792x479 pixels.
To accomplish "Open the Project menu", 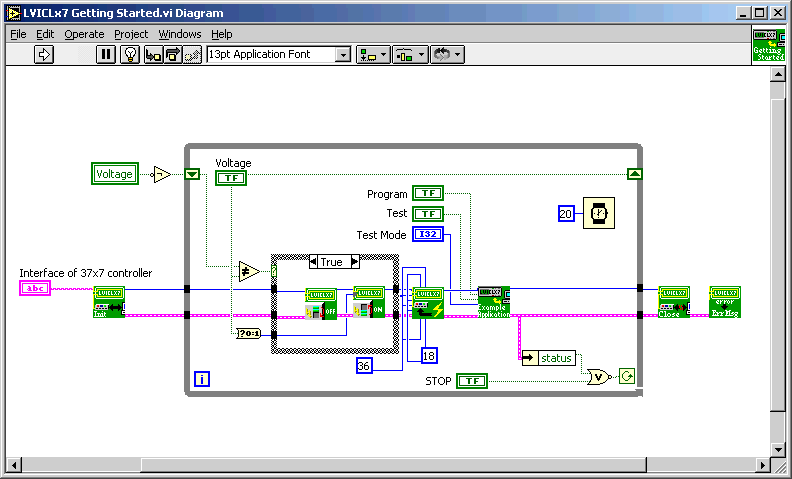I will (131, 34).
